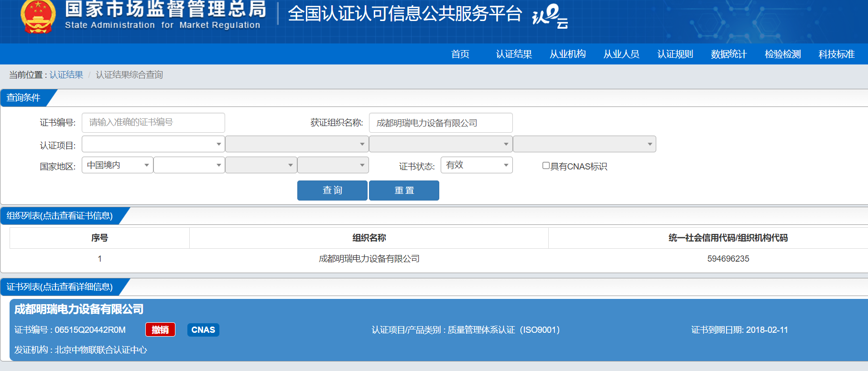Open the 中国境内 region dropdown
Image resolution: width=868 pixels, height=371 pixels.
118,165
